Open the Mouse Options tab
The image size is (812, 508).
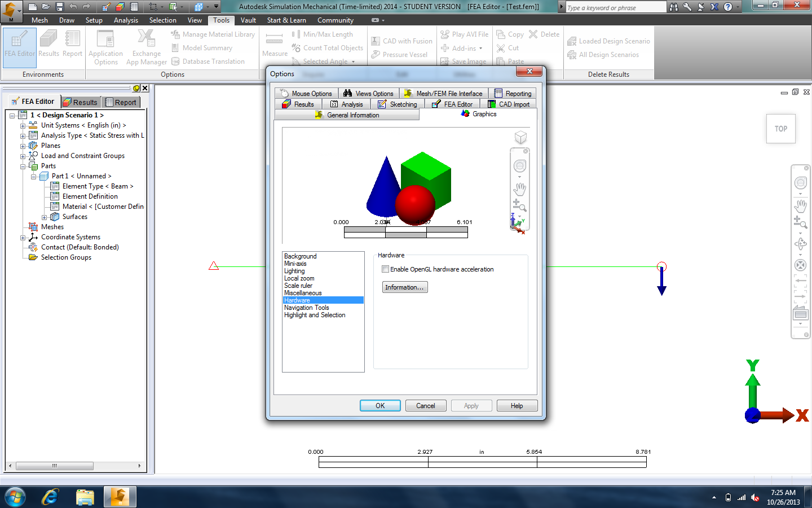306,94
